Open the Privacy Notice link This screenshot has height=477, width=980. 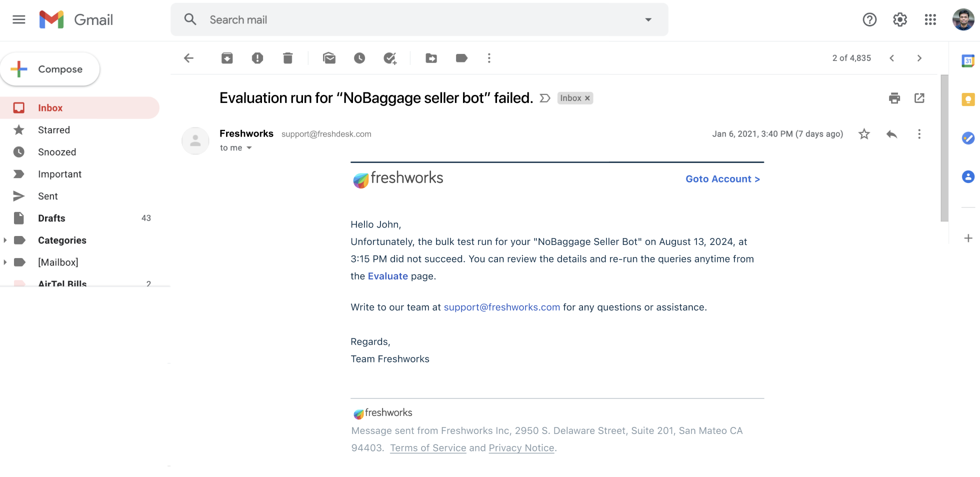tap(521, 448)
